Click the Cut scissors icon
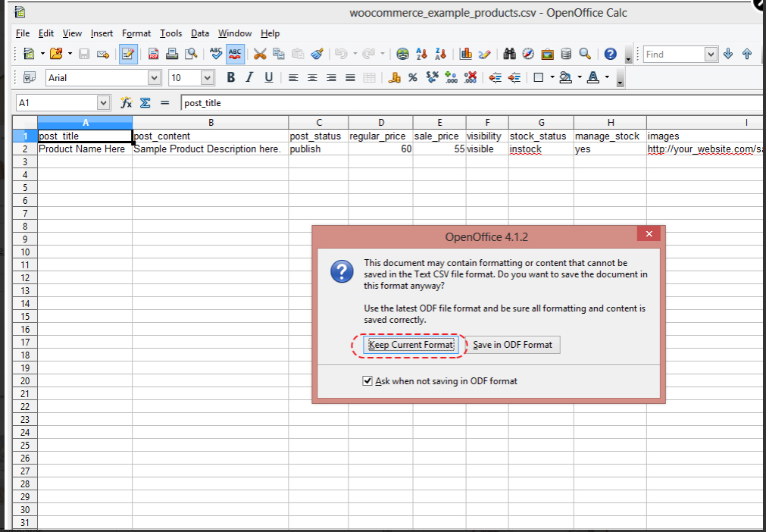Viewport: 766px width, 532px height. (x=260, y=55)
